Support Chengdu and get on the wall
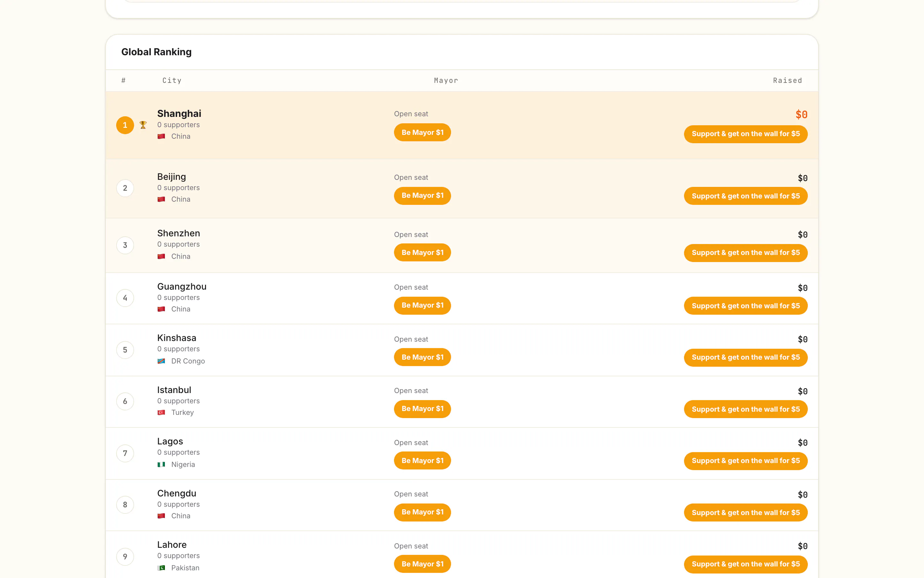 click(745, 512)
